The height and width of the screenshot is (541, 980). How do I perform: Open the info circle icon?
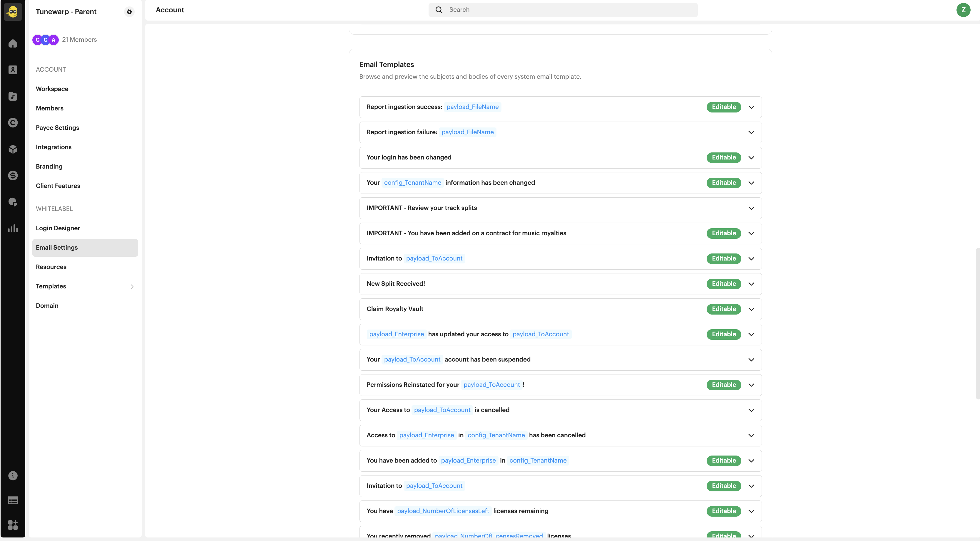point(13,476)
